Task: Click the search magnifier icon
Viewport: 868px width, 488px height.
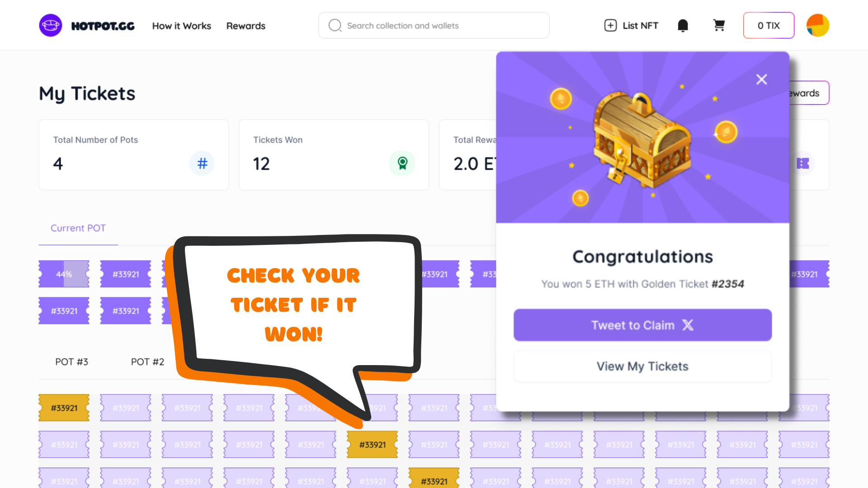Action: [x=335, y=25]
